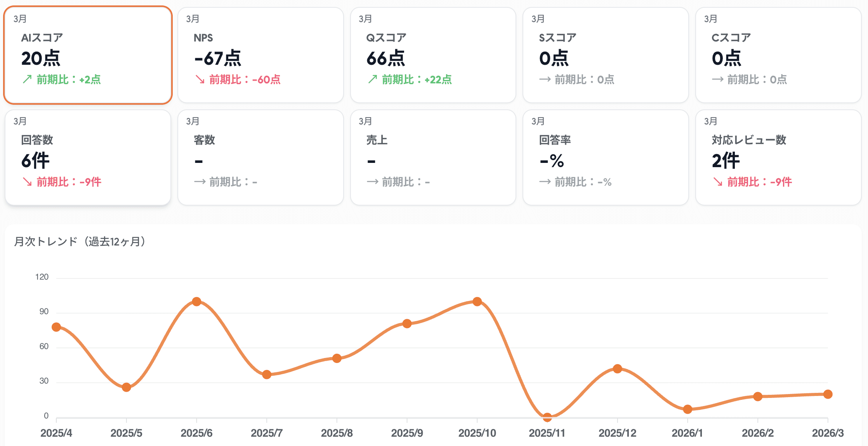Click the 客数 metric card
868x446 pixels.
[260, 157]
